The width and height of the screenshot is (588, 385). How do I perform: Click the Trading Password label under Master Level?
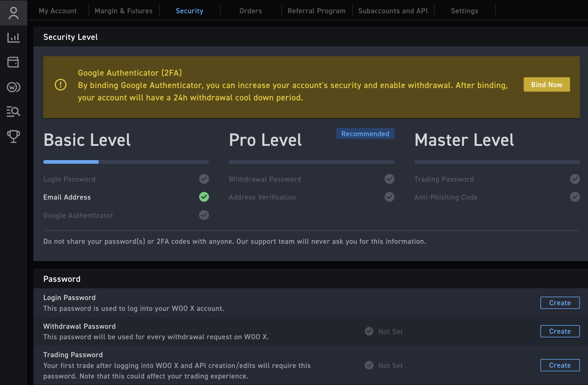(x=444, y=179)
